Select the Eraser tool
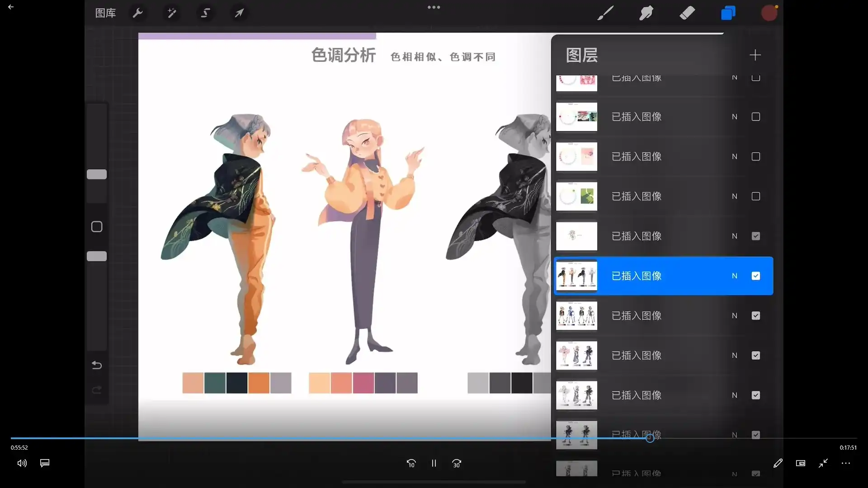Viewport: 868px width, 488px height. (687, 13)
